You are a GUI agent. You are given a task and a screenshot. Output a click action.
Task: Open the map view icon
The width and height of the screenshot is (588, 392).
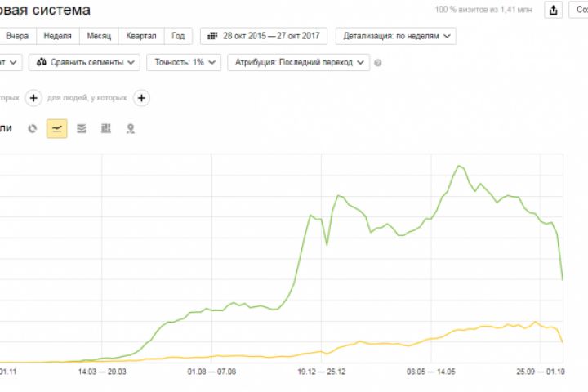[x=131, y=129]
